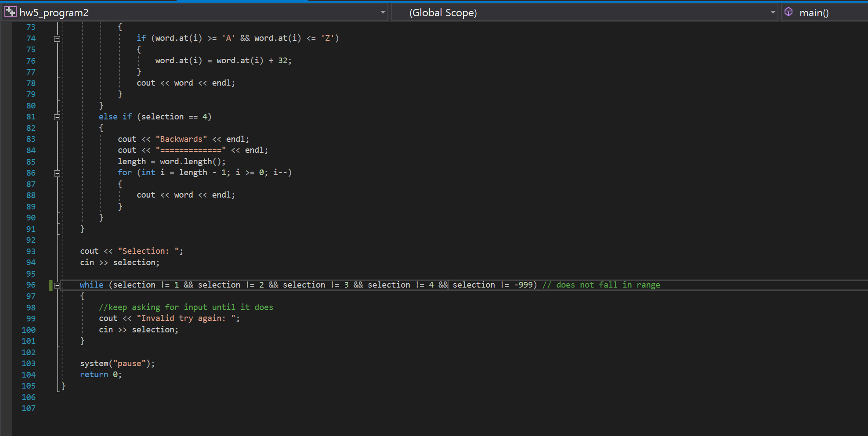
Task: Collapse the for loop at line 86
Action: (57, 173)
